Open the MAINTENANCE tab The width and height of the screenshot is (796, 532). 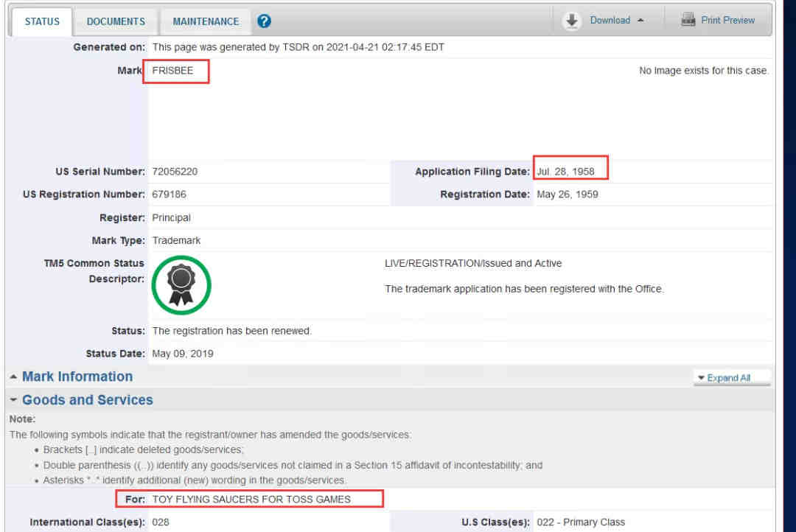[x=206, y=21]
